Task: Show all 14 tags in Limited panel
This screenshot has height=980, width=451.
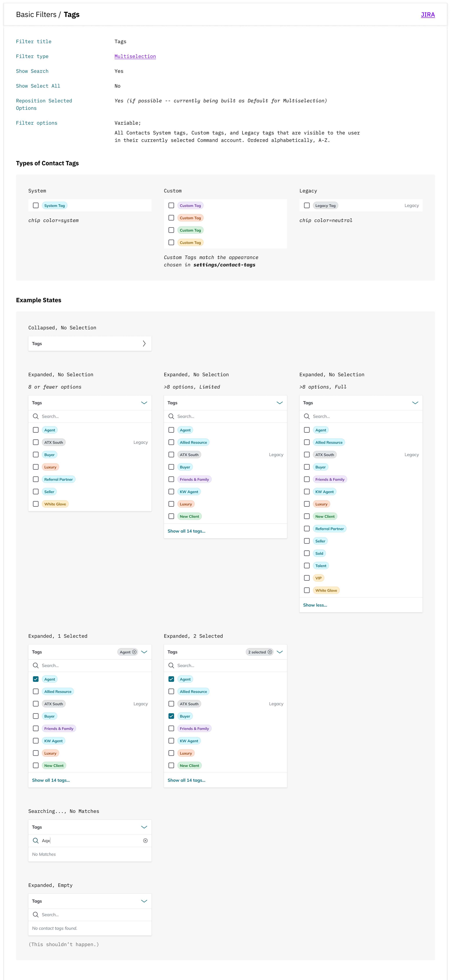Action: 186,531
